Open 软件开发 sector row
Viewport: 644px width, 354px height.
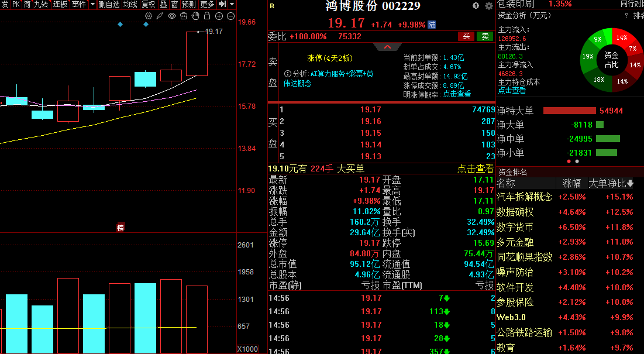tap(570, 287)
